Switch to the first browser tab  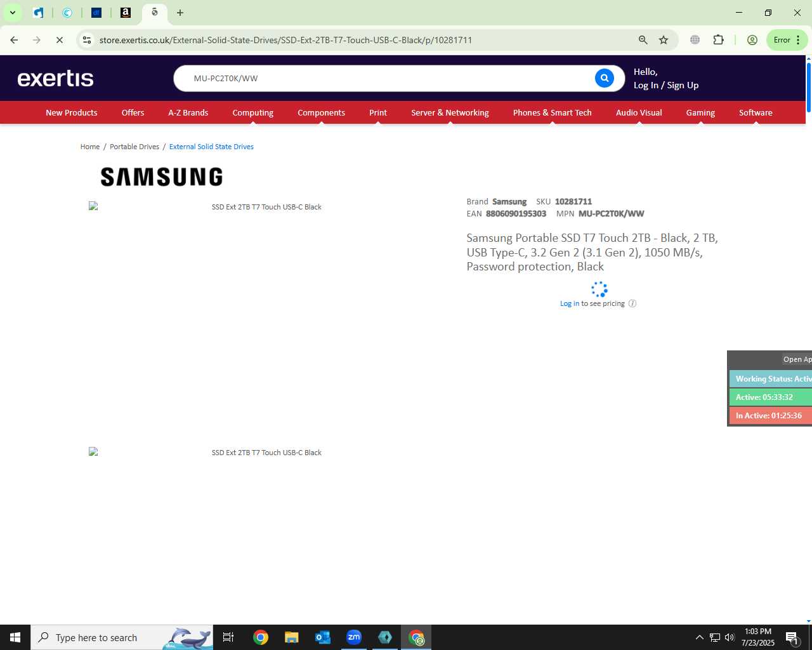(38, 13)
